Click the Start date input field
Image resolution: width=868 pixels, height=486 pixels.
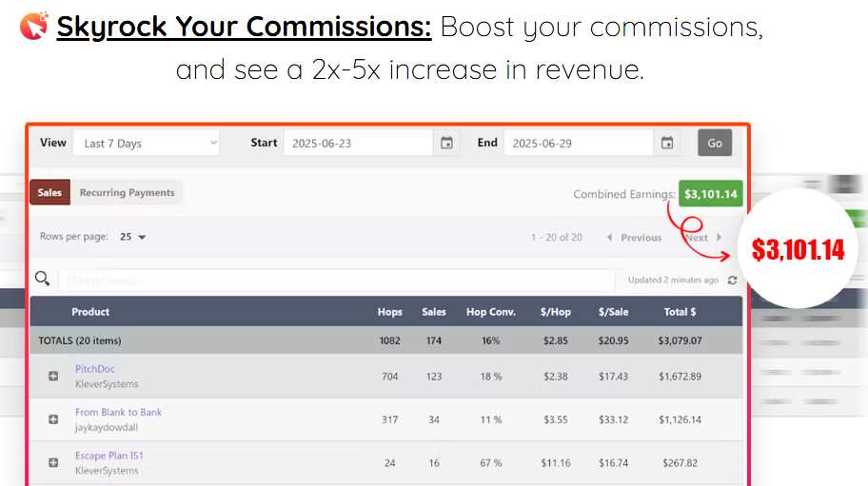coord(358,144)
